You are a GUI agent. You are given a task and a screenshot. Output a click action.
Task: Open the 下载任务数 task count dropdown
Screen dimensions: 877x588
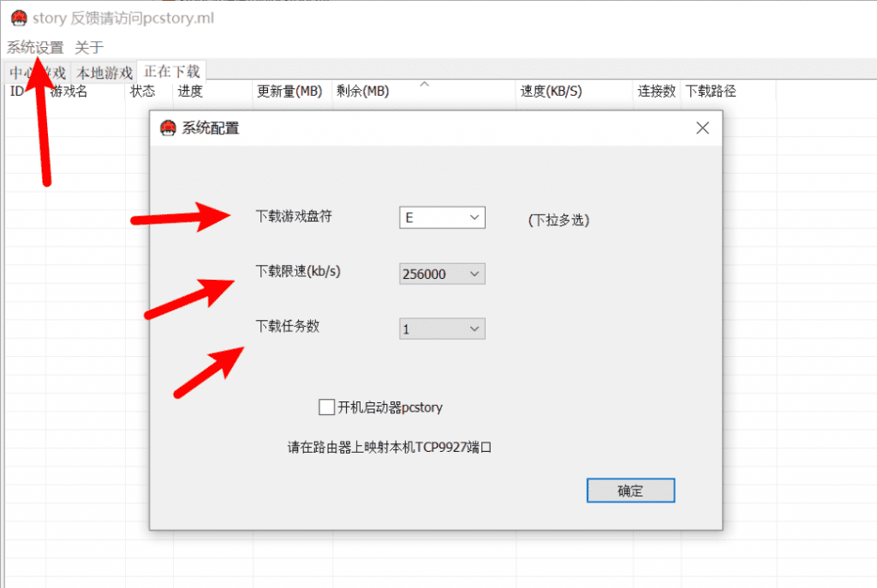coord(442,329)
